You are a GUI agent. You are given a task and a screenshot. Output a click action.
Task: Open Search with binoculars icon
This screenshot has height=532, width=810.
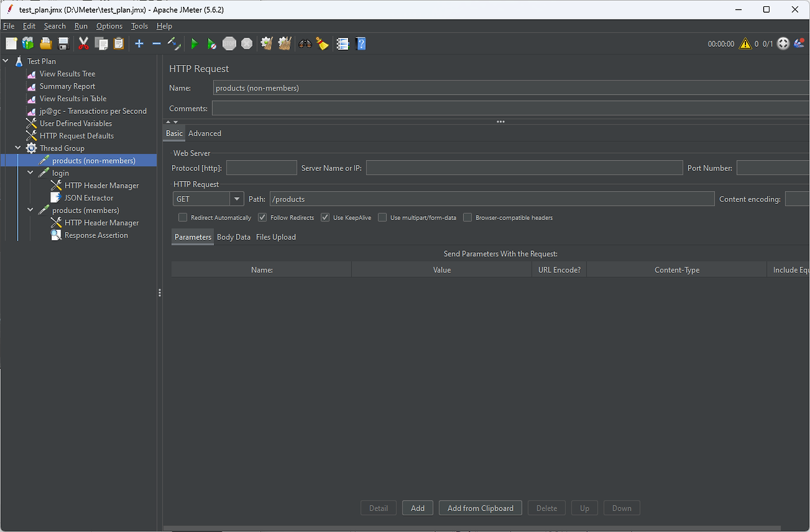(306, 44)
